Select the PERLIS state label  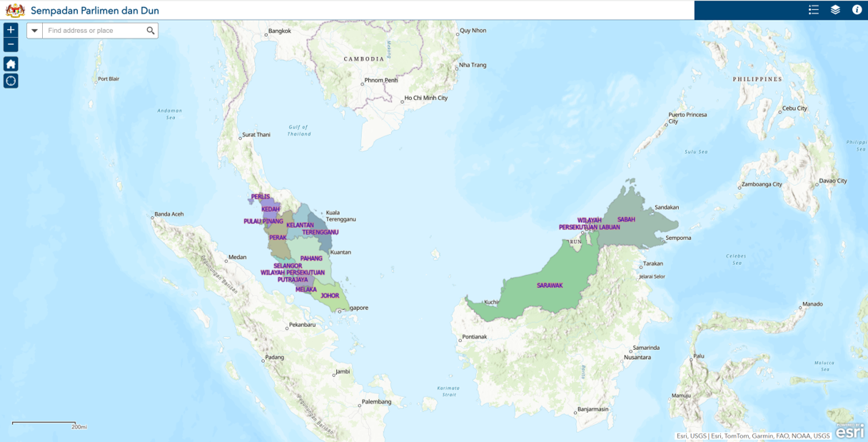point(261,196)
